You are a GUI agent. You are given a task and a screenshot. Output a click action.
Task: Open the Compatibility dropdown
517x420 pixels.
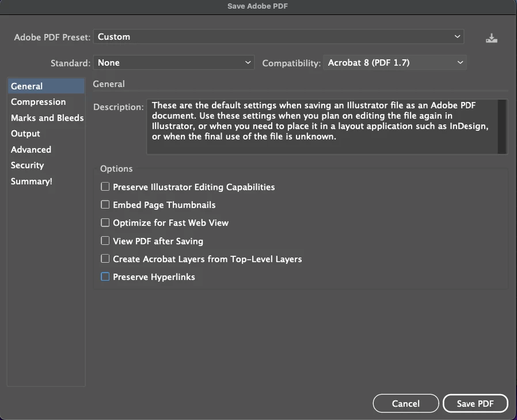[395, 63]
